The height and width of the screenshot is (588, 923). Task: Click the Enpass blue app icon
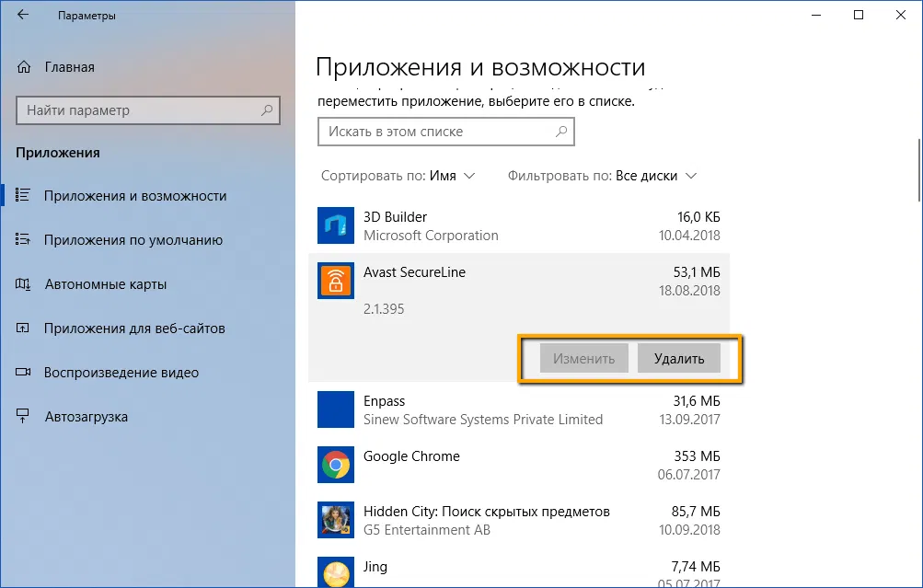coord(336,409)
